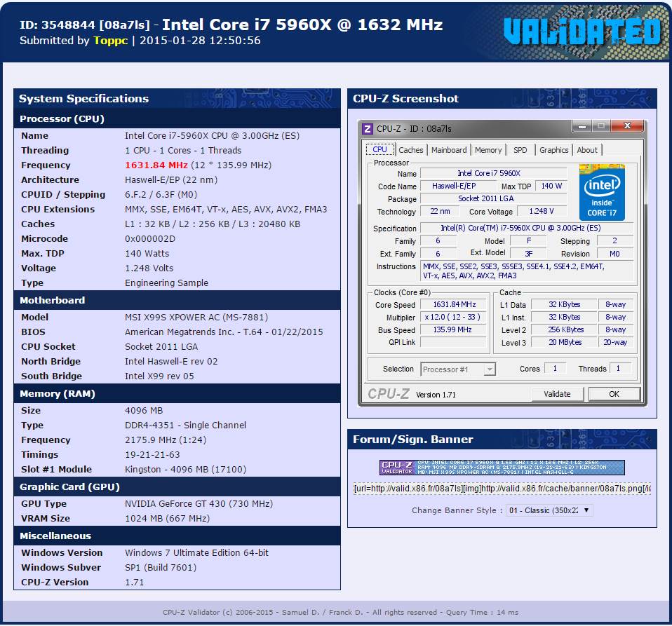Select the Memory tab
672x626 pixels.
click(488, 150)
